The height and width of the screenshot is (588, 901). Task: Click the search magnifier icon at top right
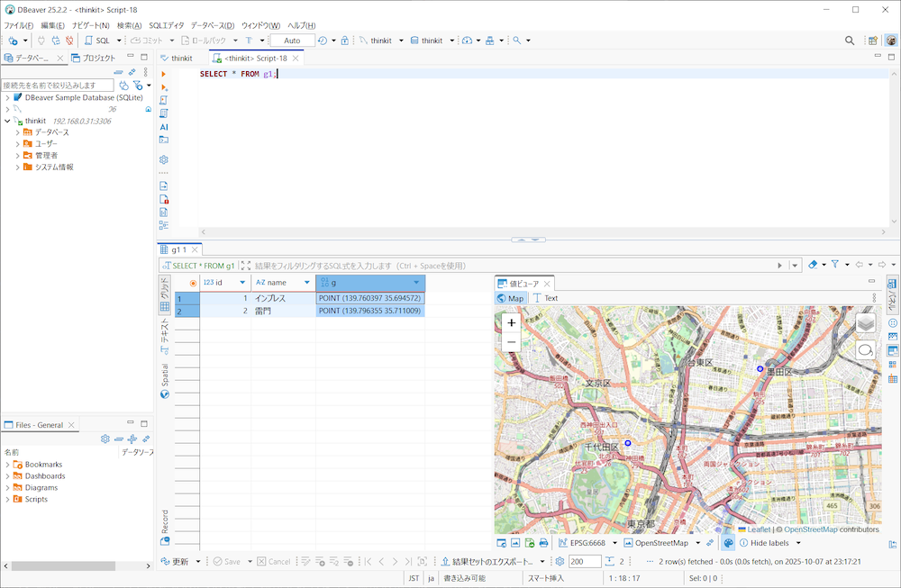pos(850,41)
